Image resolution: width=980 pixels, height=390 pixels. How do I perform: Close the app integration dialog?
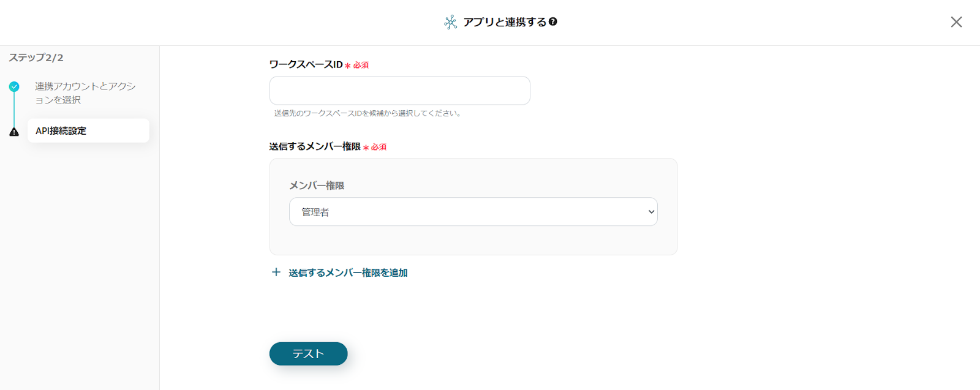coord(956,22)
